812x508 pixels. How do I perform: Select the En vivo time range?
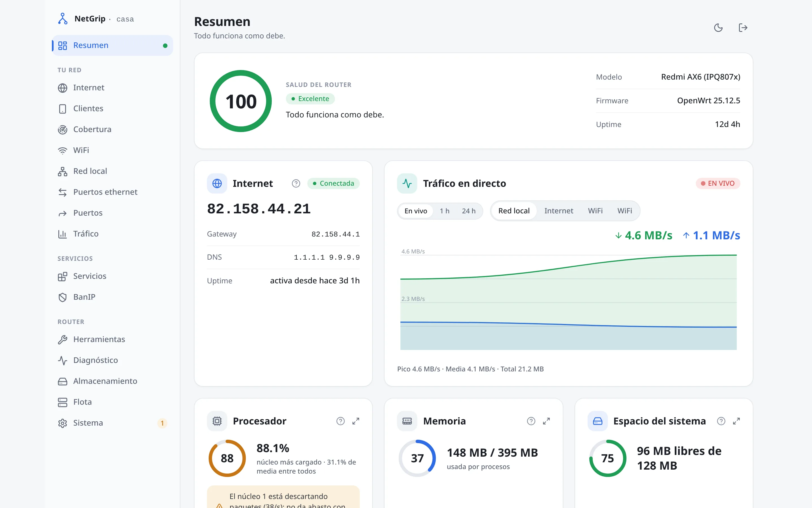point(416,211)
